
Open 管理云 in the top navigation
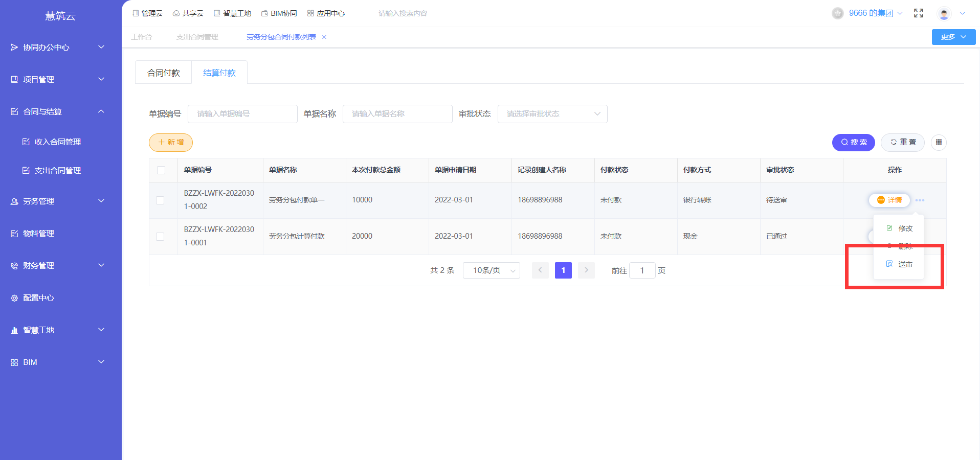pyautogui.click(x=147, y=13)
